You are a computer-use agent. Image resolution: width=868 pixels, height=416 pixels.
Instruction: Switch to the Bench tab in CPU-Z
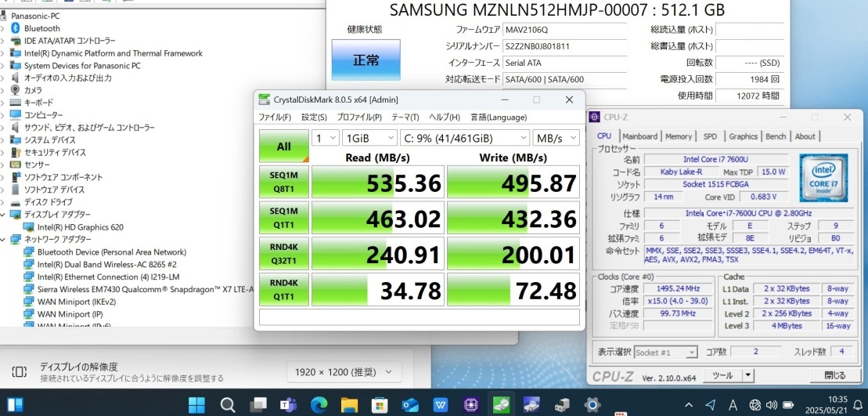pyautogui.click(x=776, y=136)
